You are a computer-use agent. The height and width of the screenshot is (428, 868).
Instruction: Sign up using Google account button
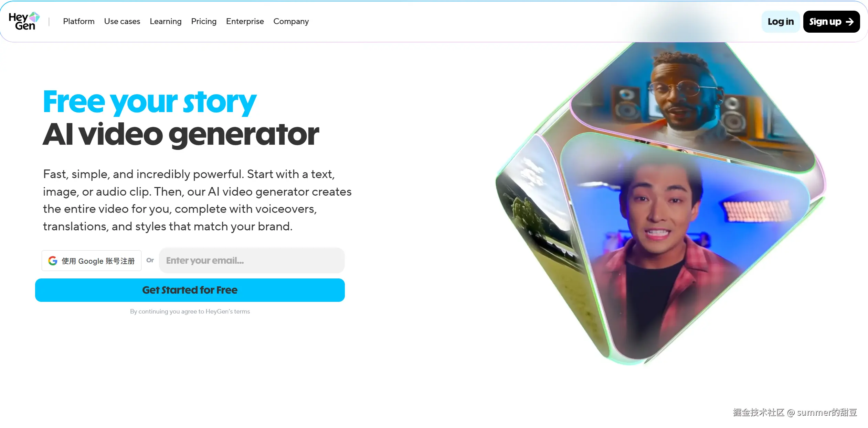[x=92, y=261]
